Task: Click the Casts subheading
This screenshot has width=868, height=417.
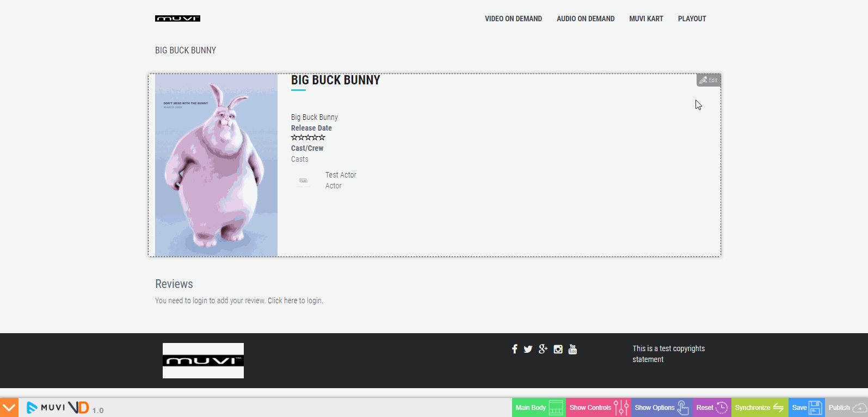Action: pyautogui.click(x=299, y=159)
